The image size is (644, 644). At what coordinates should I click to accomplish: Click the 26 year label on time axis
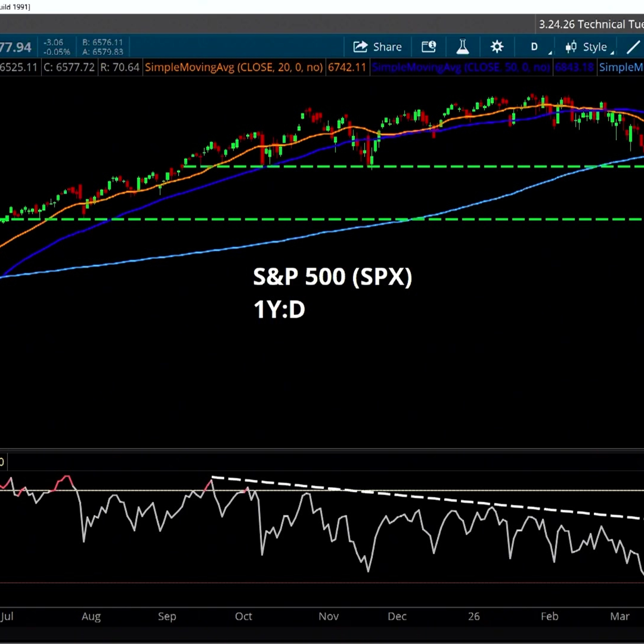pyautogui.click(x=474, y=616)
